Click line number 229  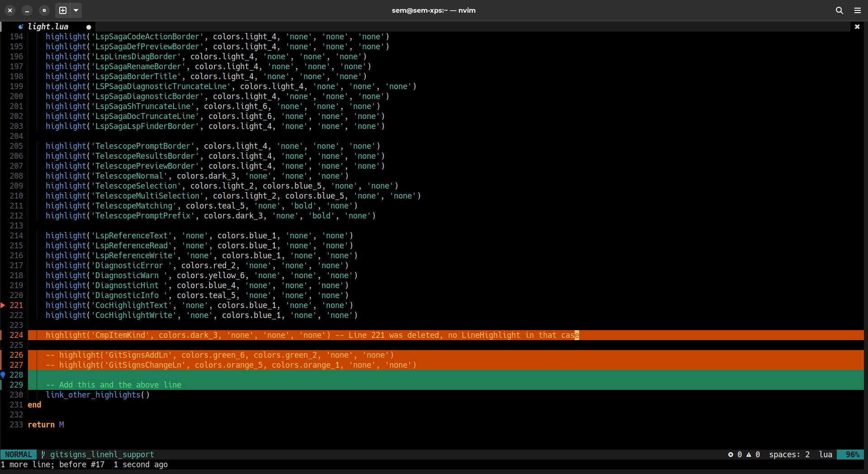pyautogui.click(x=16, y=385)
